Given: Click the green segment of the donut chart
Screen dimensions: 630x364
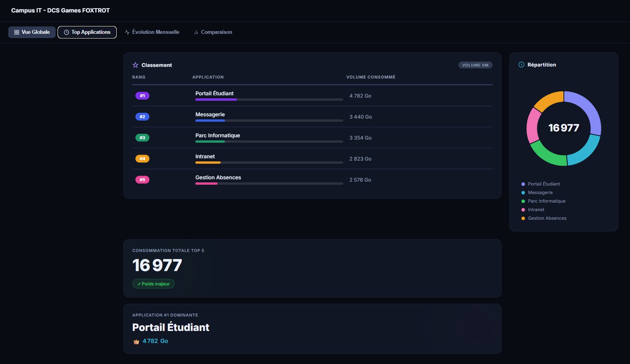Looking at the screenshot, I should pos(547,155).
